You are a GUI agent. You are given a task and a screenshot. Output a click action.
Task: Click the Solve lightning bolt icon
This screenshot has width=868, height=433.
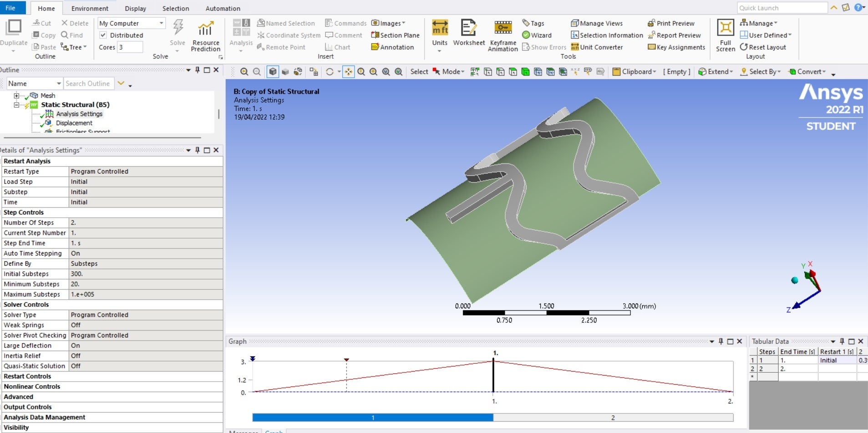[x=178, y=28]
